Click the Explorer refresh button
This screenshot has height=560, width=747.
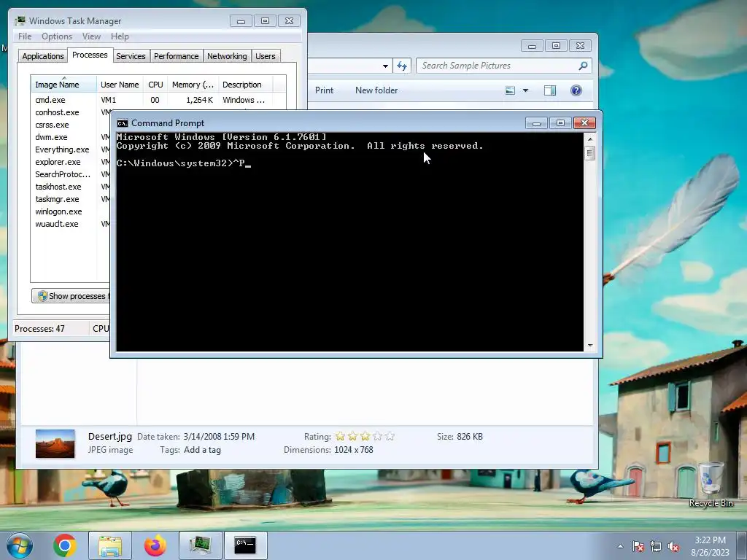(402, 66)
